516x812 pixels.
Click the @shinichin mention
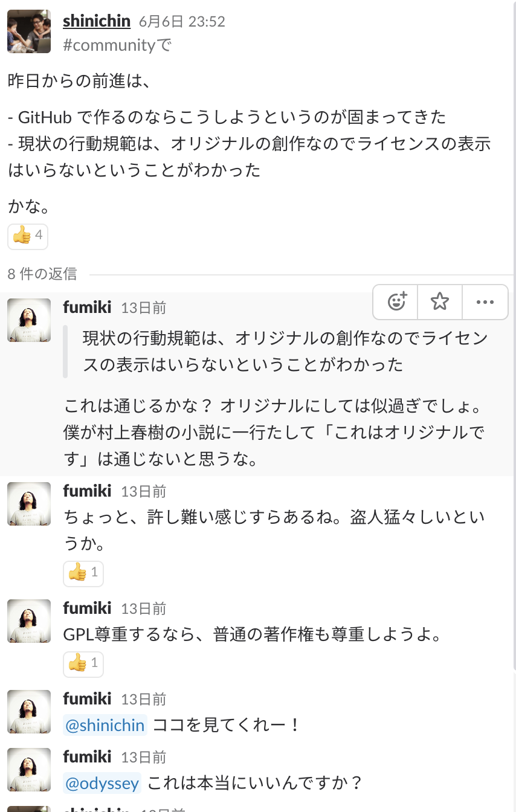pos(105,725)
